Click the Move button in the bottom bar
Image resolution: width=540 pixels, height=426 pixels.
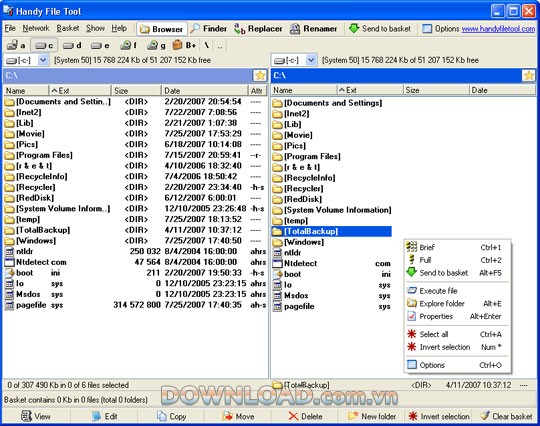point(238,416)
